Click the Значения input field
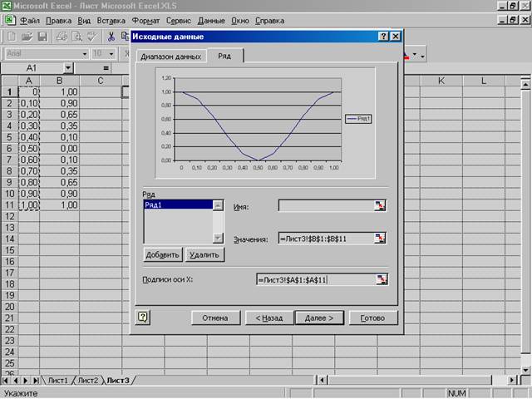Screen dimensions: 532x399 (x=324, y=239)
